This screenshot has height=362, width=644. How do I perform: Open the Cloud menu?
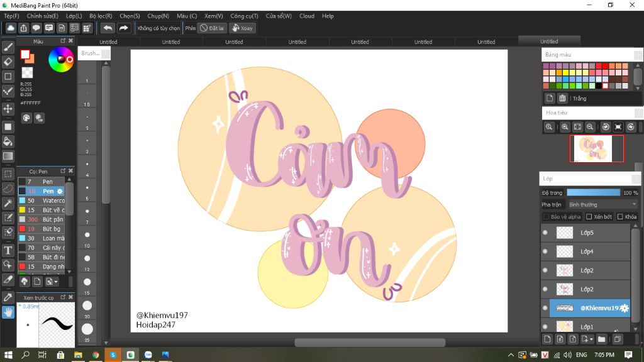[307, 16]
